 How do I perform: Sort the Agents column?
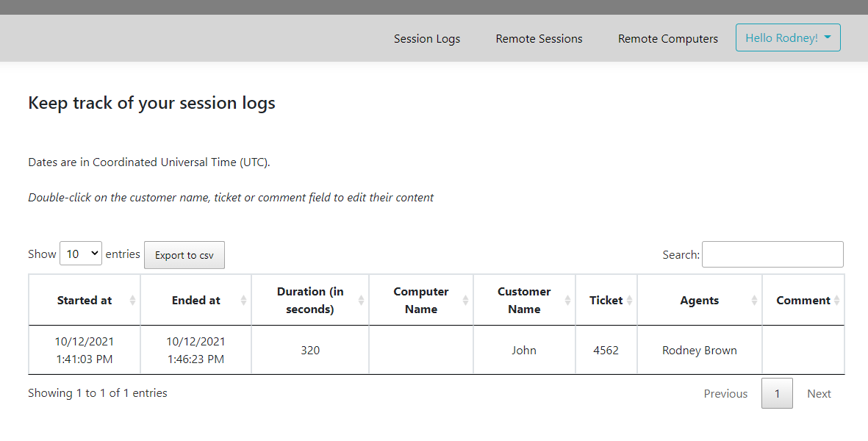pyautogui.click(x=699, y=300)
